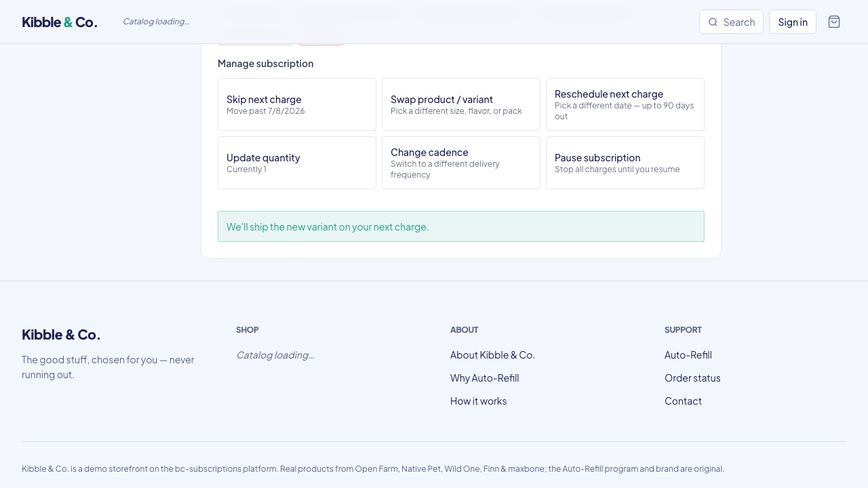Open How it works link

pos(478,401)
